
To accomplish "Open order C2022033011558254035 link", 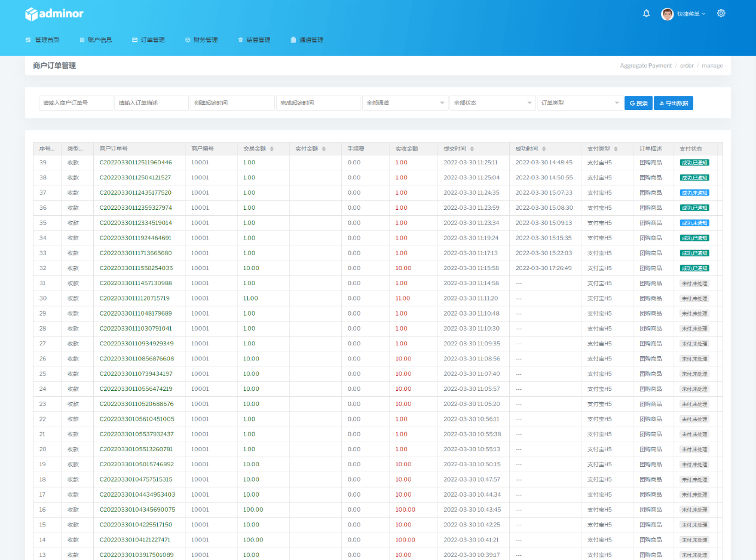I will coord(136,268).
